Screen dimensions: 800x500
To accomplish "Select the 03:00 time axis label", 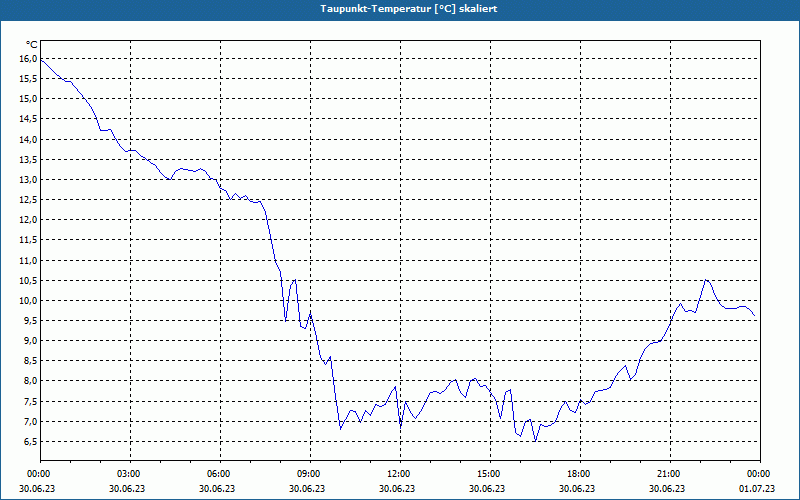I will 128,474.
